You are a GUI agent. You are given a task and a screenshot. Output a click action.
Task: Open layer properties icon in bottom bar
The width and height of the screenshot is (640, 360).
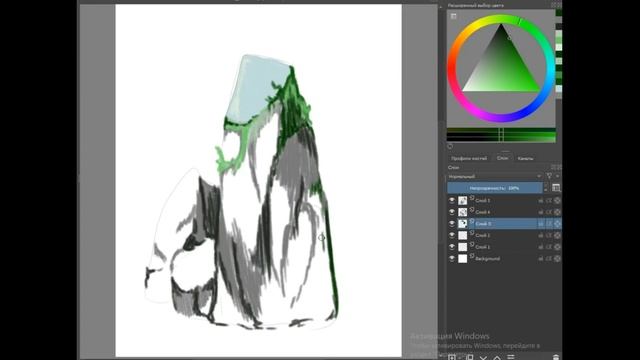tap(511, 357)
